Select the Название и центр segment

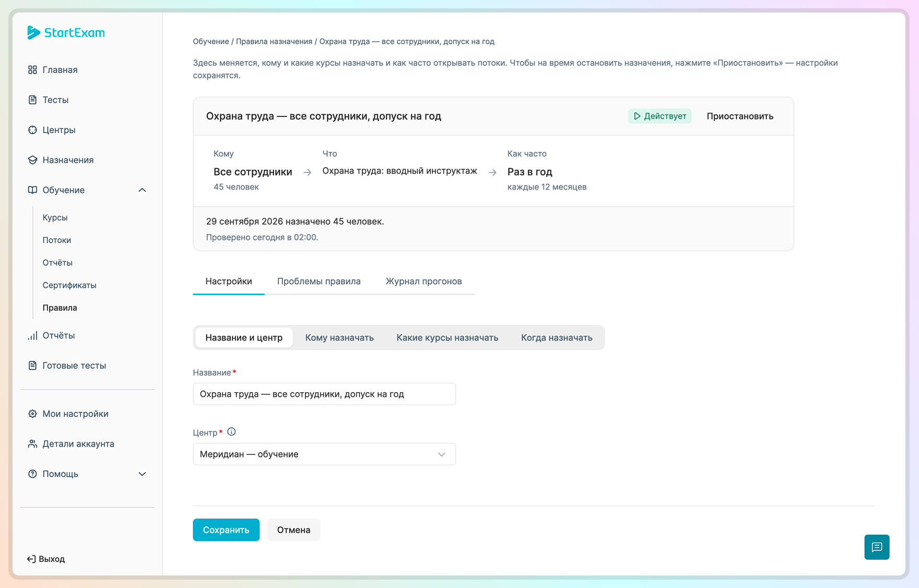coord(244,338)
